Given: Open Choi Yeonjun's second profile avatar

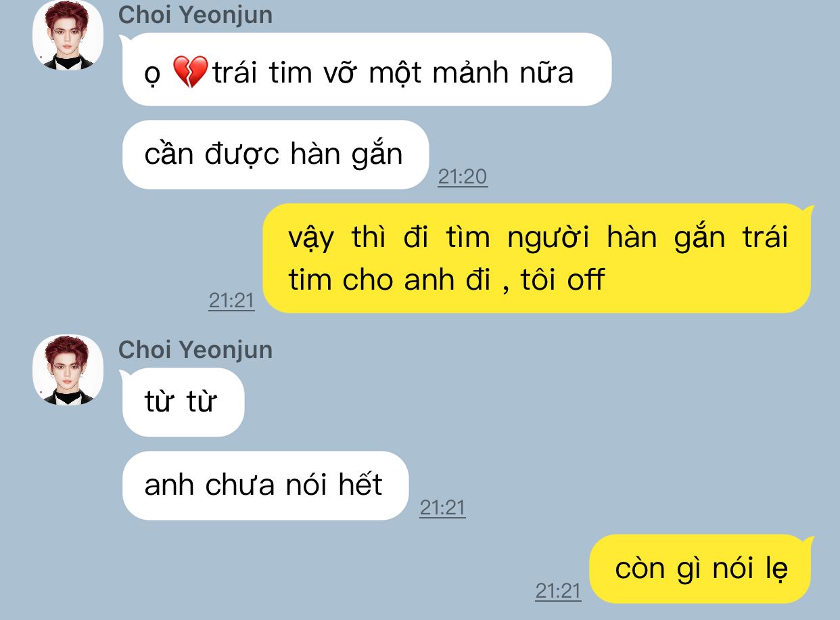Looking at the screenshot, I should click(68, 370).
